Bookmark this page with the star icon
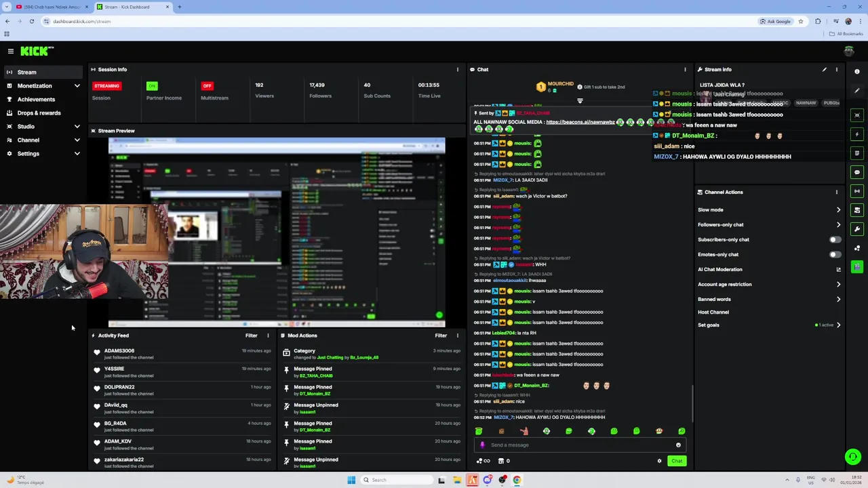This screenshot has height=488, width=868. (801, 21)
